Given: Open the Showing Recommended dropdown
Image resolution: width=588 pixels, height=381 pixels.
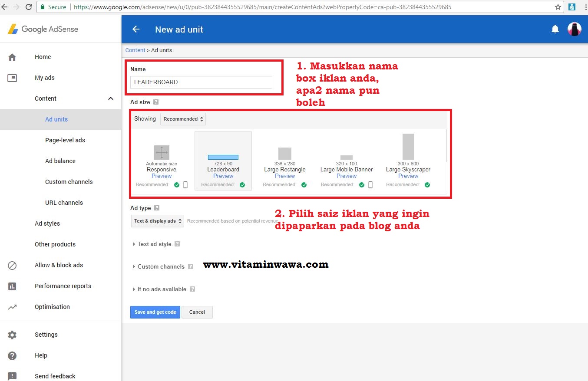Looking at the screenshot, I should (183, 119).
